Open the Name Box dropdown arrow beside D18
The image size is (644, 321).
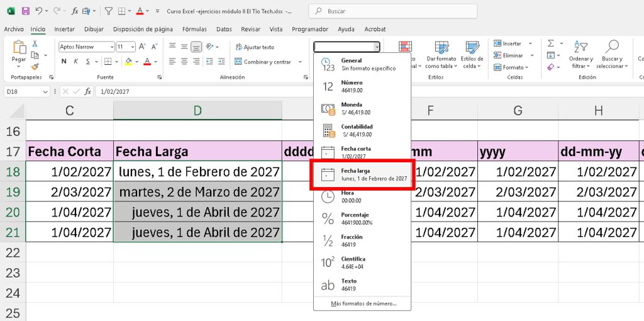pos(45,92)
